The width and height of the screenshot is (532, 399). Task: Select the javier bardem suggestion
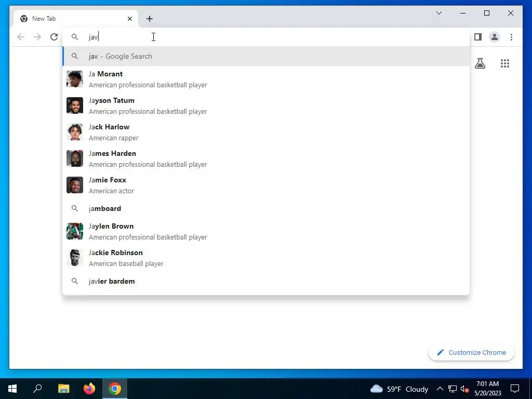pos(266,281)
